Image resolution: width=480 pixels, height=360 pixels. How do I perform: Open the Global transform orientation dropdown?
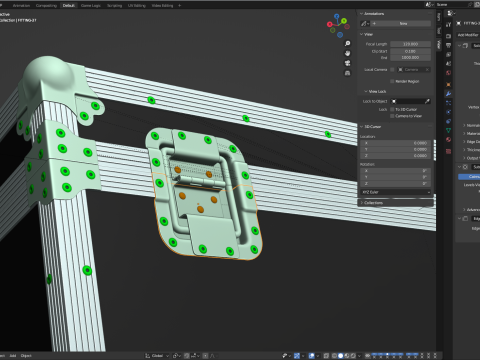click(x=157, y=356)
